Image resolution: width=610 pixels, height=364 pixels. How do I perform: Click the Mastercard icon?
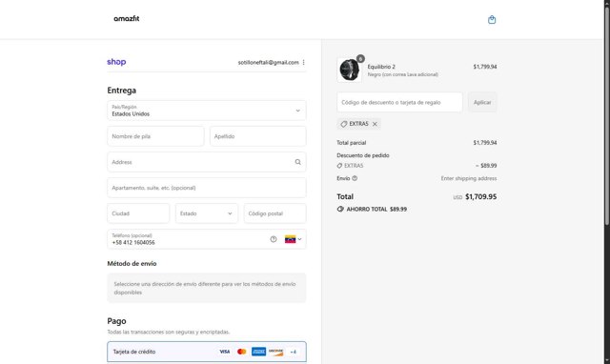241,352
